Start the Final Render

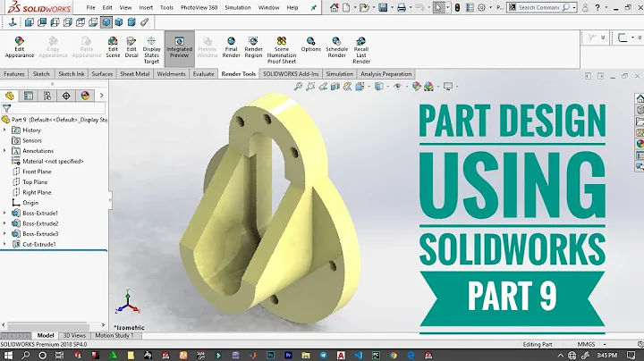click(x=232, y=47)
